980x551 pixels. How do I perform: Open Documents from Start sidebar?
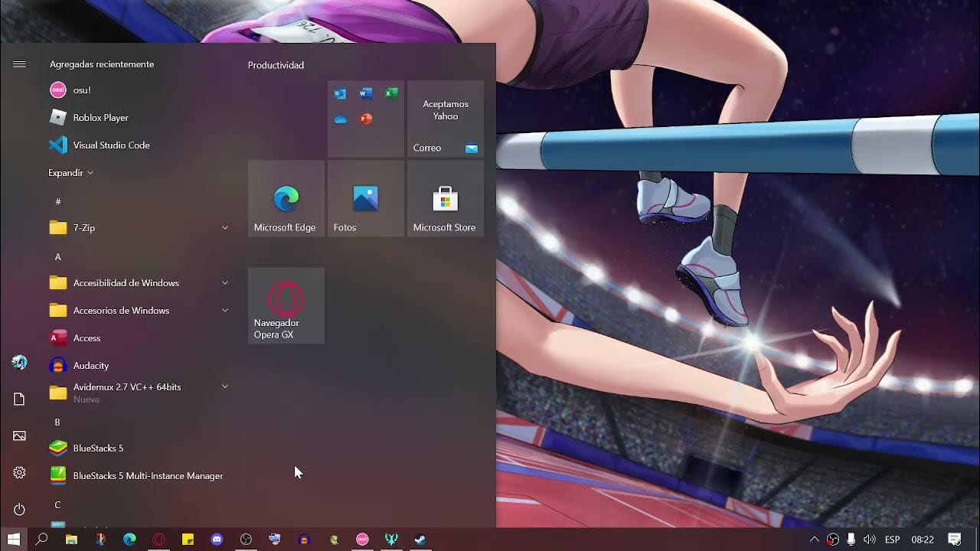point(19,399)
